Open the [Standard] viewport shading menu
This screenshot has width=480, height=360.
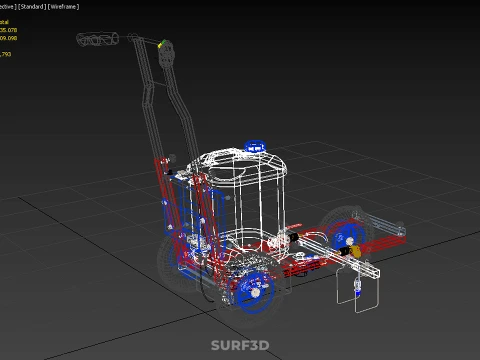[x=32, y=7]
